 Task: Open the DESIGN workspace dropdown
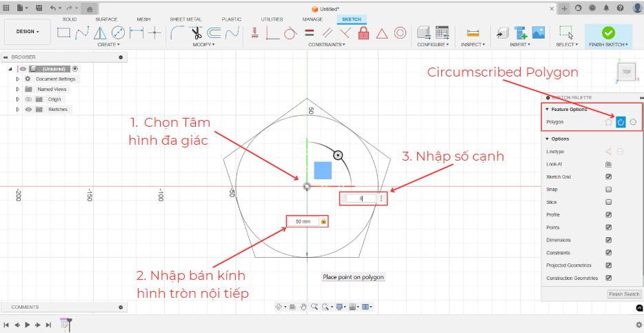(28, 32)
